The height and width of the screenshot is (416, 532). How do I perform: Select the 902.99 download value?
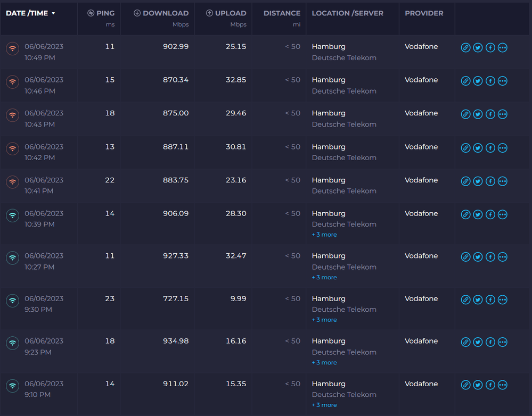[176, 46]
